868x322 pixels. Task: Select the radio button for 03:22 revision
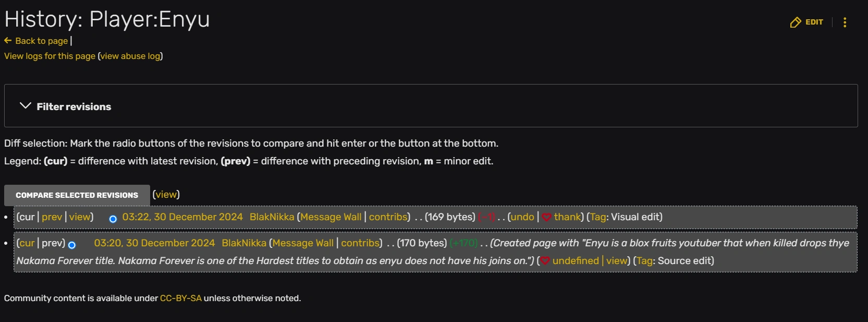pos(113,219)
